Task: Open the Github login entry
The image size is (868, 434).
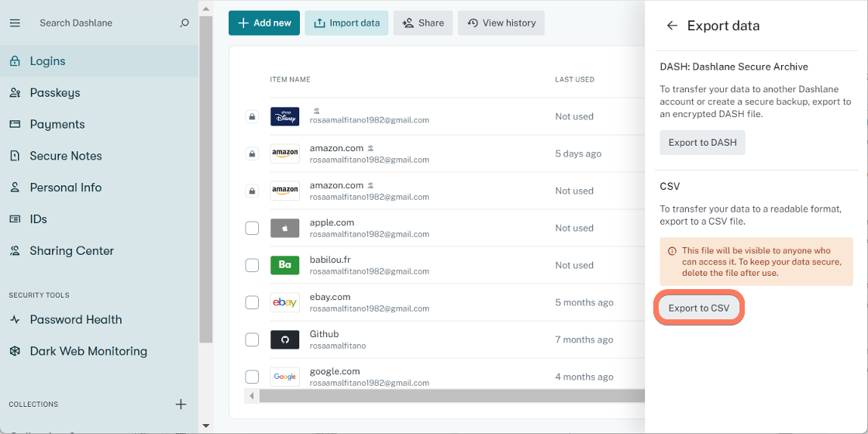Action: [324, 334]
